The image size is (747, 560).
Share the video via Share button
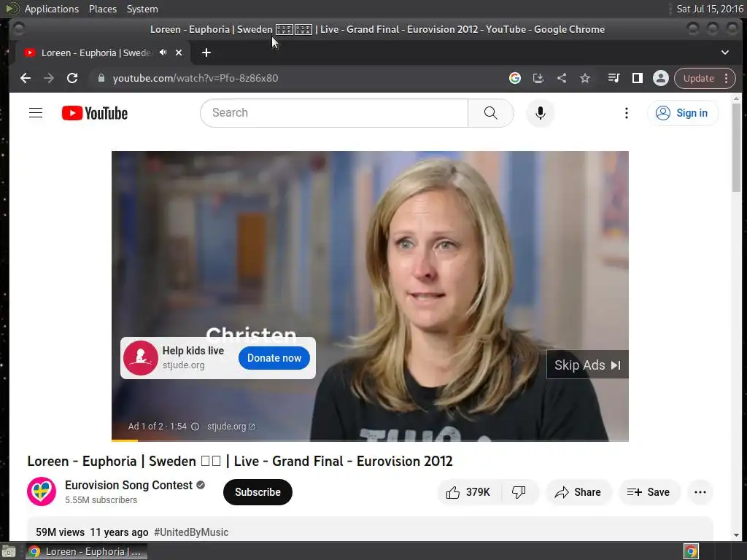tap(578, 492)
